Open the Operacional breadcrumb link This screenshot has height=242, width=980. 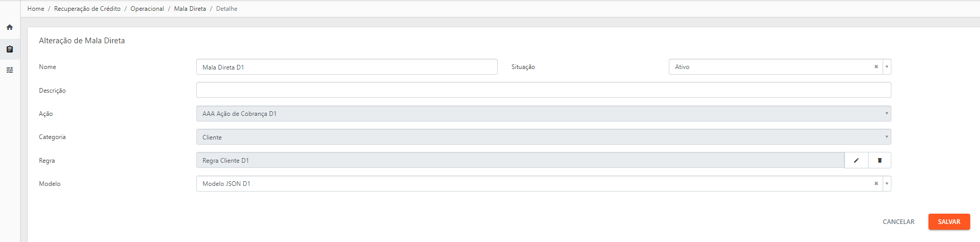[x=147, y=9]
